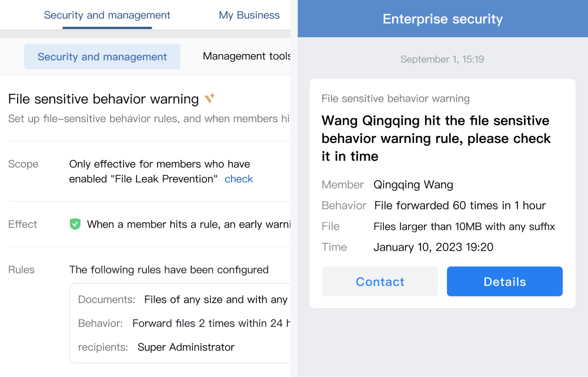The width and height of the screenshot is (588, 377).
Task: Switch to the My Business tab
Action: pyautogui.click(x=249, y=15)
